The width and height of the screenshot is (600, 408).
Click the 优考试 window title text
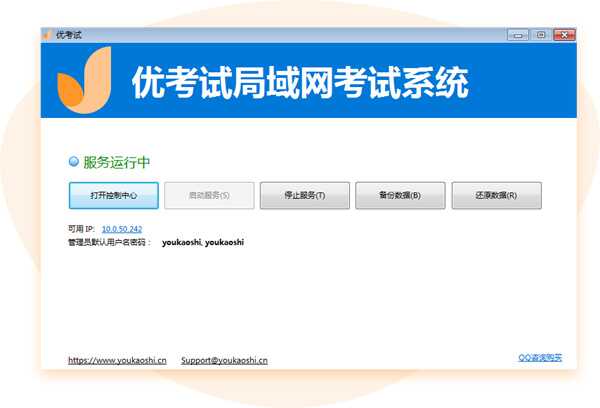coord(69,35)
